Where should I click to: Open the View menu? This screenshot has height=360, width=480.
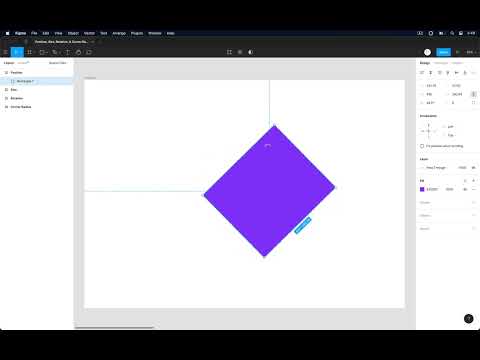coord(58,33)
